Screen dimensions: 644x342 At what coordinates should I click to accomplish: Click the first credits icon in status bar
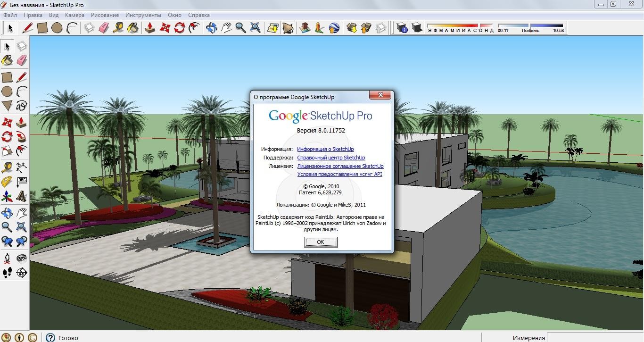click(7, 337)
